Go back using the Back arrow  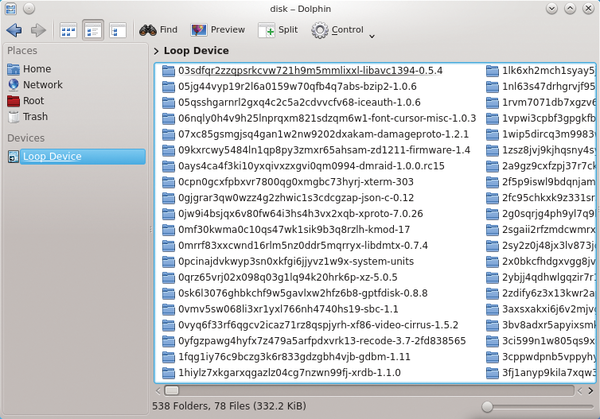14,30
